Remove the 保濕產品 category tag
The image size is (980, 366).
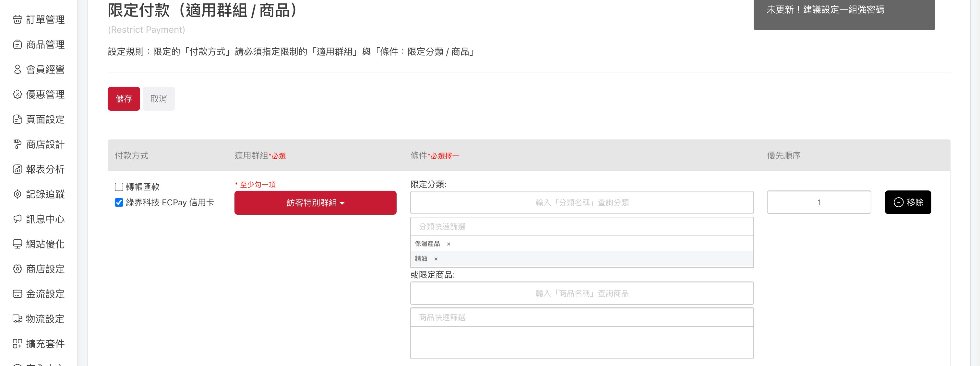point(448,244)
